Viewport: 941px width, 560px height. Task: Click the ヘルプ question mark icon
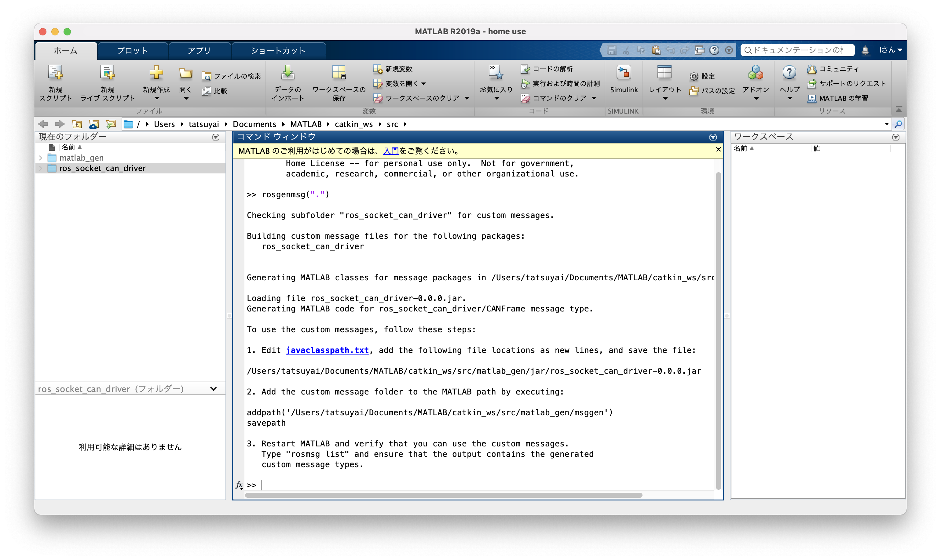click(789, 72)
